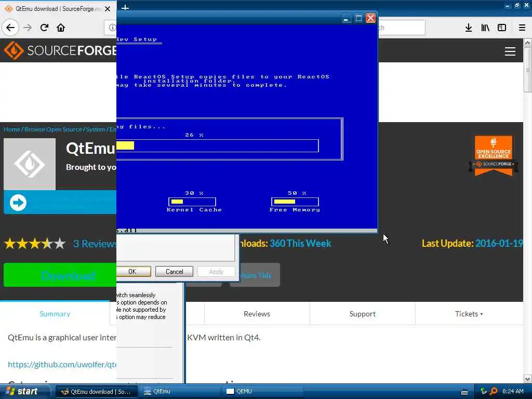Image resolution: width=532 pixels, height=399 pixels.
Task: Maximize the QEMU window
Action: tap(358, 18)
